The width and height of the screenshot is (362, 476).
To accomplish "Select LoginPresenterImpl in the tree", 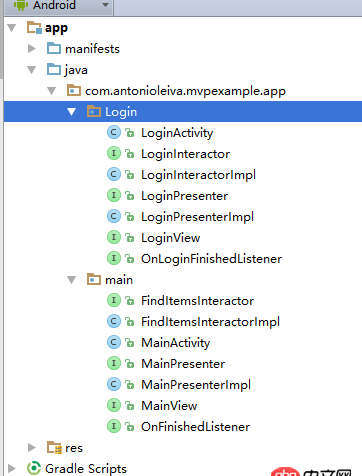I will pos(197,217).
